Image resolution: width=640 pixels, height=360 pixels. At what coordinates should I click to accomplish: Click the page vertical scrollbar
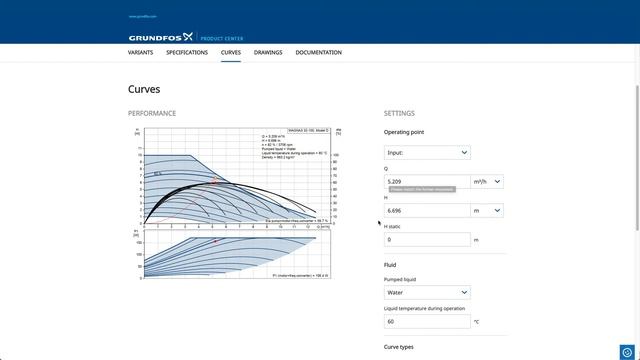pyautogui.click(x=637, y=158)
